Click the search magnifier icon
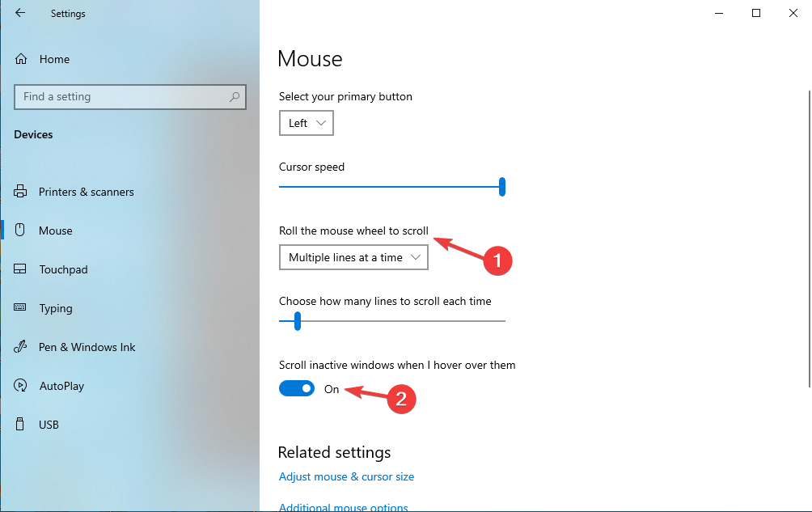812x512 pixels. pyautogui.click(x=235, y=97)
